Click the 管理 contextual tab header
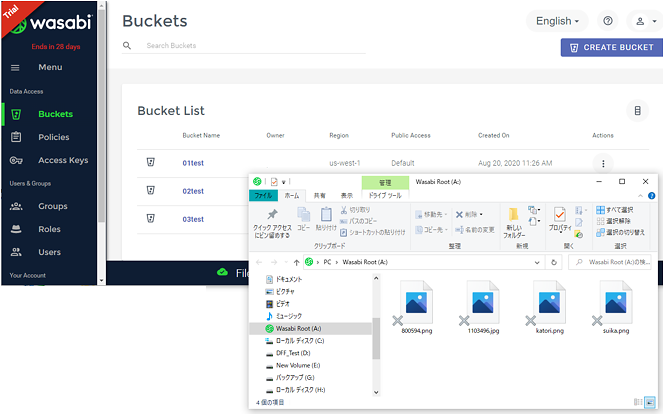This screenshot has width=665, height=414. (385, 182)
